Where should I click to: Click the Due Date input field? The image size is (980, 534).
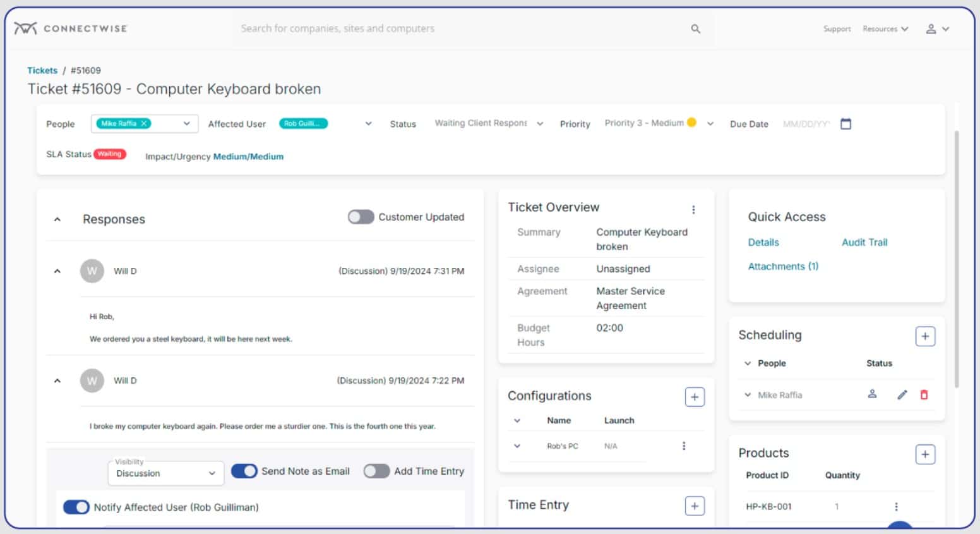(x=806, y=124)
